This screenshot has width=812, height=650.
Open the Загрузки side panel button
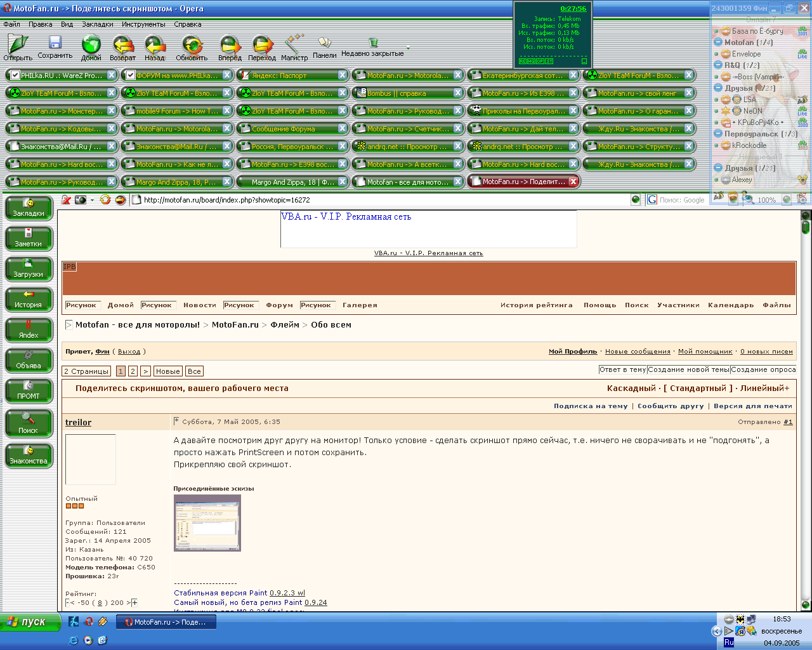point(29,269)
